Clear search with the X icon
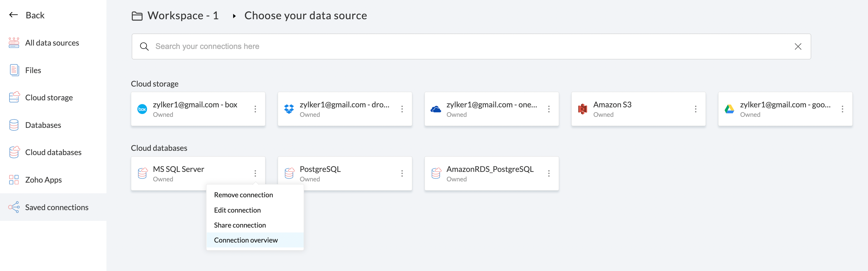This screenshot has height=271, width=868. pyautogui.click(x=798, y=46)
